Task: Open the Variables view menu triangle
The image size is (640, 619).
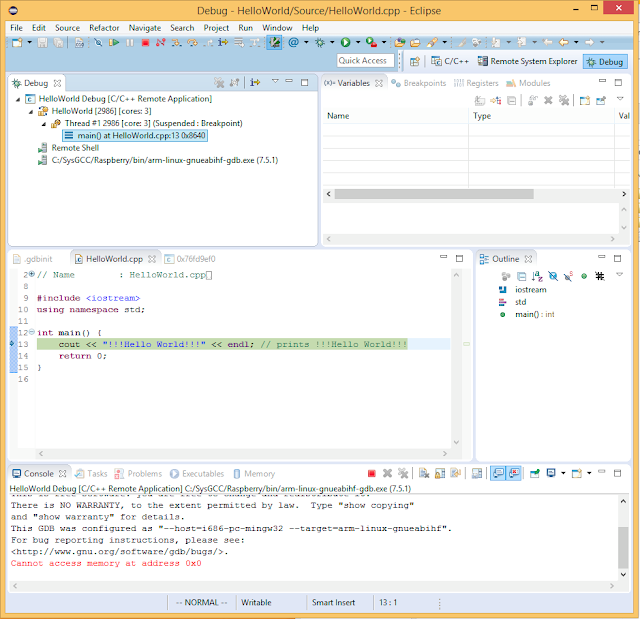Action: tap(620, 98)
